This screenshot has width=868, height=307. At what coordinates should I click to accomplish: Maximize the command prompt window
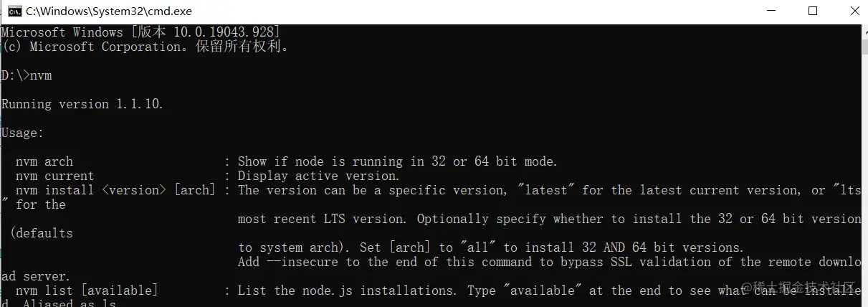[x=813, y=11]
